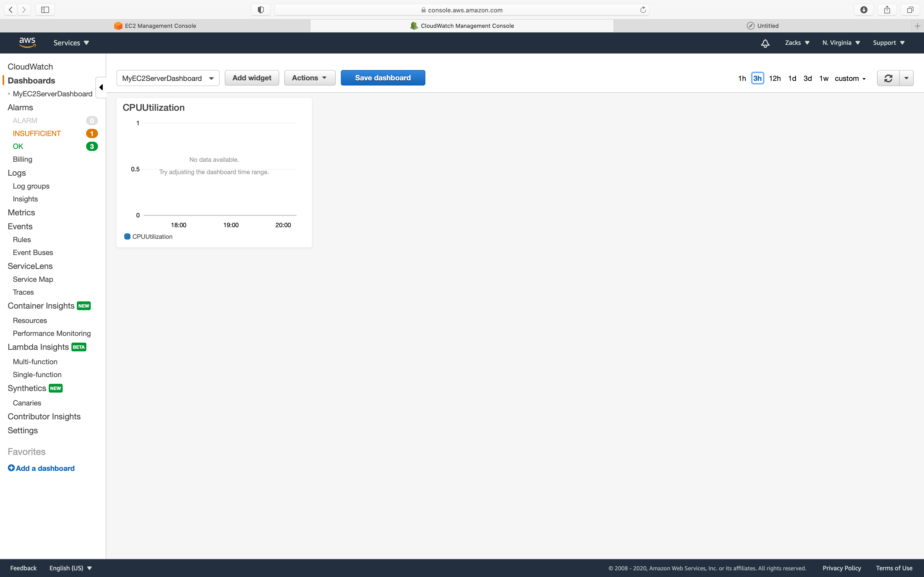Select the 1w time range
Image resolution: width=924 pixels, height=577 pixels.
pyautogui.click(x=823, y=78)
